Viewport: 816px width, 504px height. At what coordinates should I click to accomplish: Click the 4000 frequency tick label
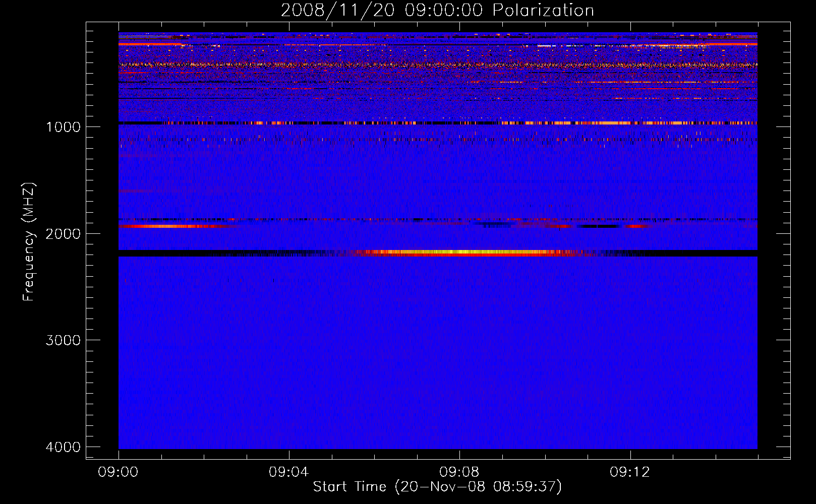click(x=63, y=447)
